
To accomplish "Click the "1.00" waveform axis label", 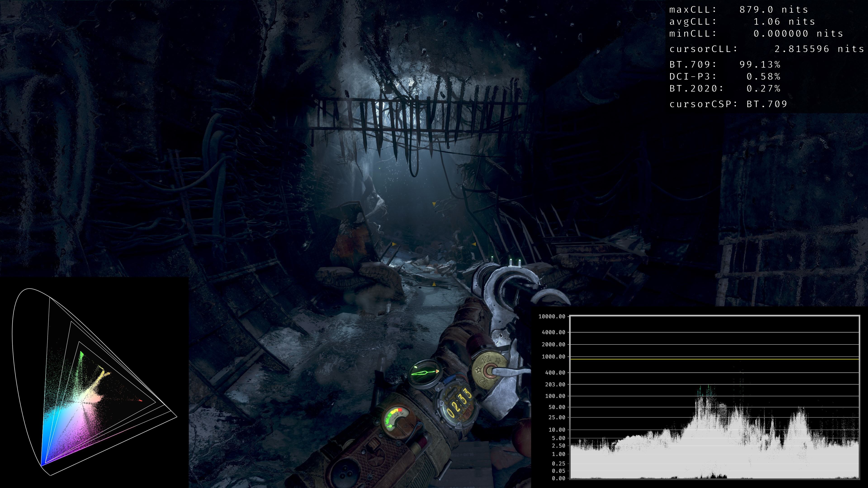I will click(x=558, y=454).
